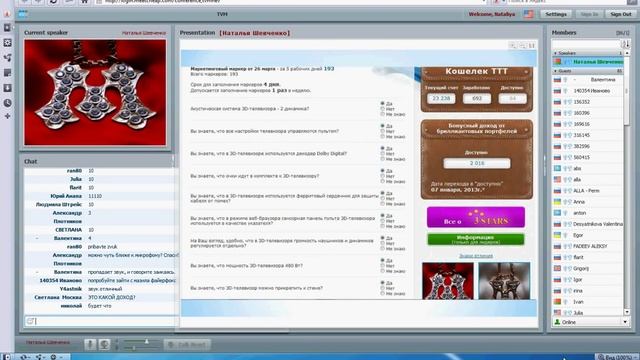This screenshot has height=360, width=640.
Task: Open the gear-shaped sidebar tool
Action: coord(7,43)
